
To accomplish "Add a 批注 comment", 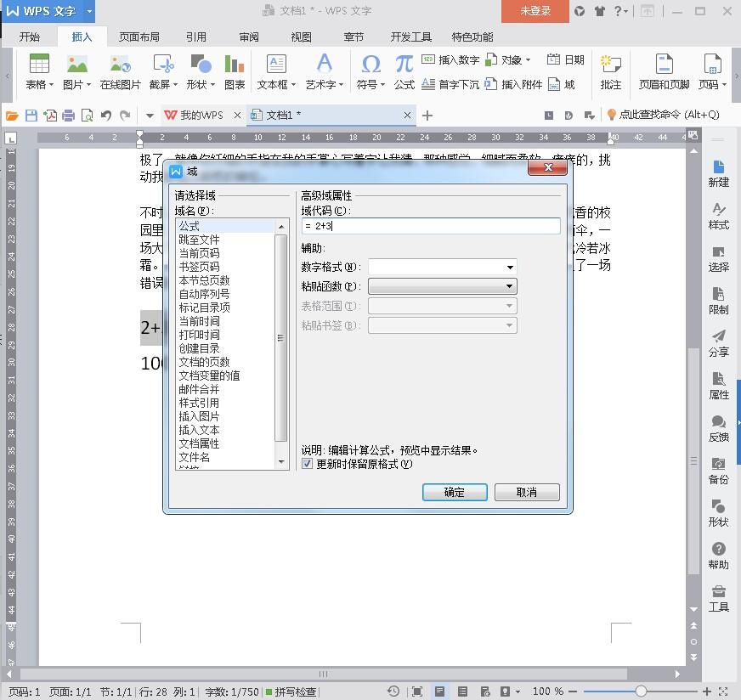I will [611, 72].
